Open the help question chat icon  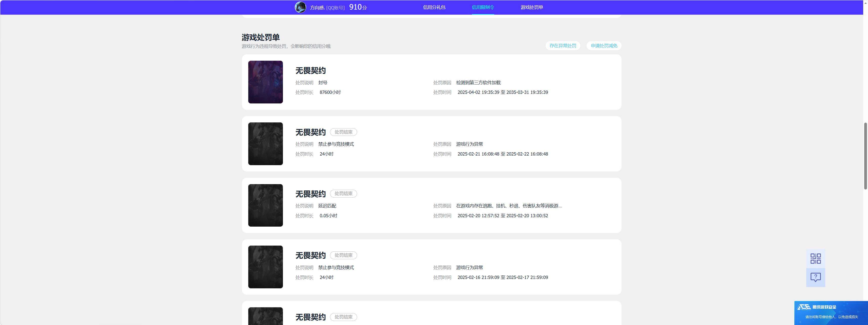click(x=815, y=277)
